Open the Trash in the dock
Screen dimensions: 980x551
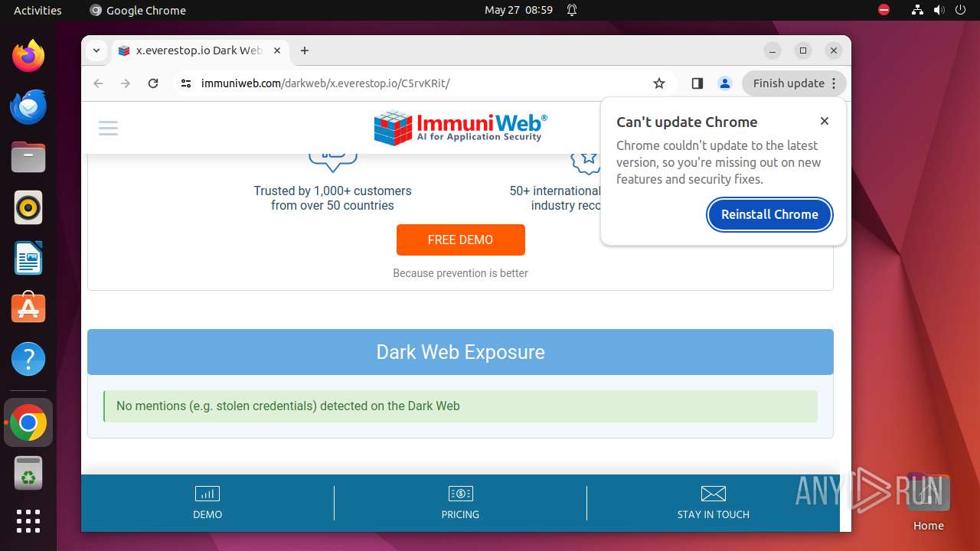[28, 473]
